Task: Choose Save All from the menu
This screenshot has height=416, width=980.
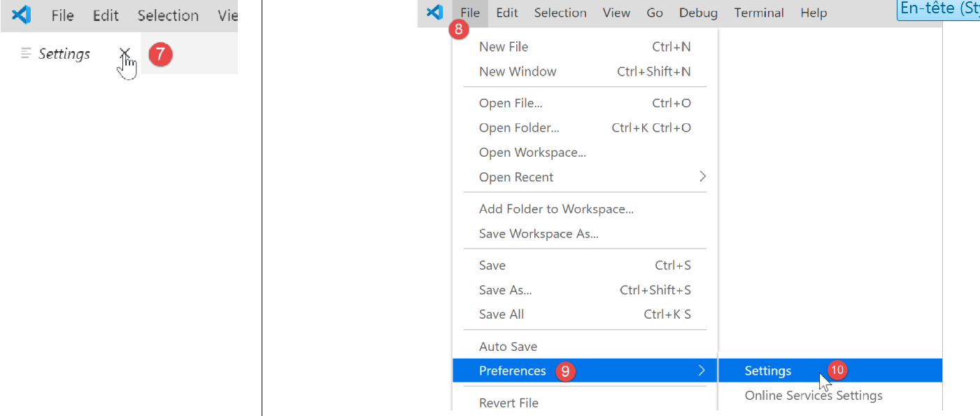Action: (x=502, y=314)
